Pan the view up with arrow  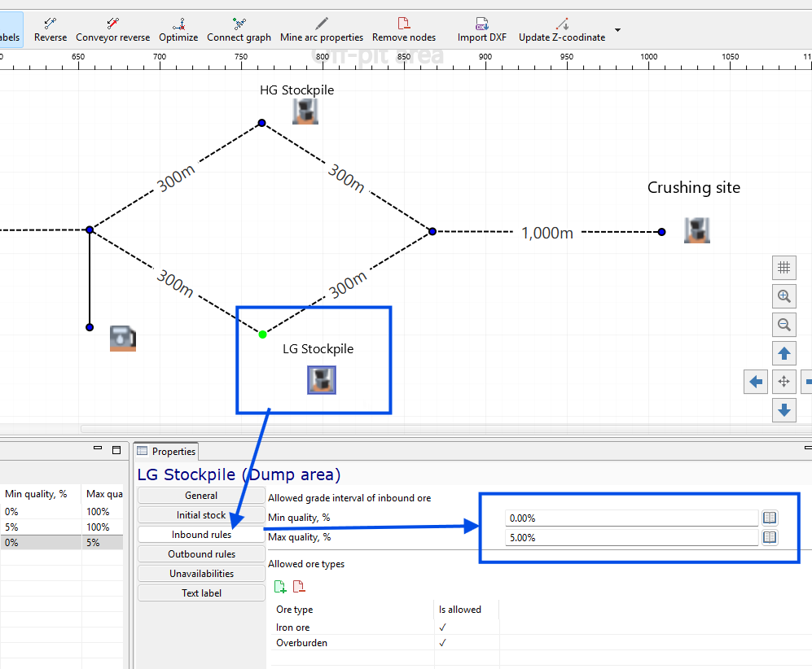click(x=784, y=353)
